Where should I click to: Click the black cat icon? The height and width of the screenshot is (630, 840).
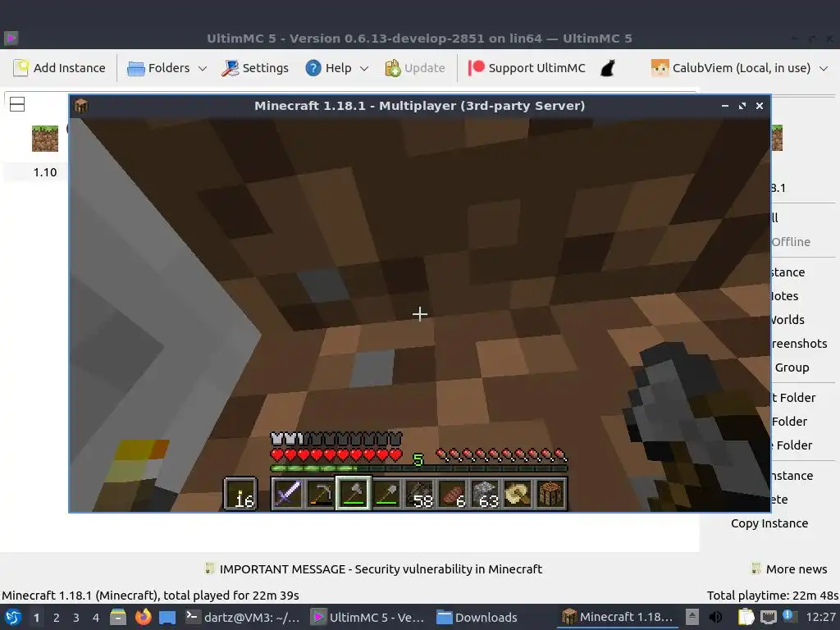pyautogui.click(x=608, y=68)
